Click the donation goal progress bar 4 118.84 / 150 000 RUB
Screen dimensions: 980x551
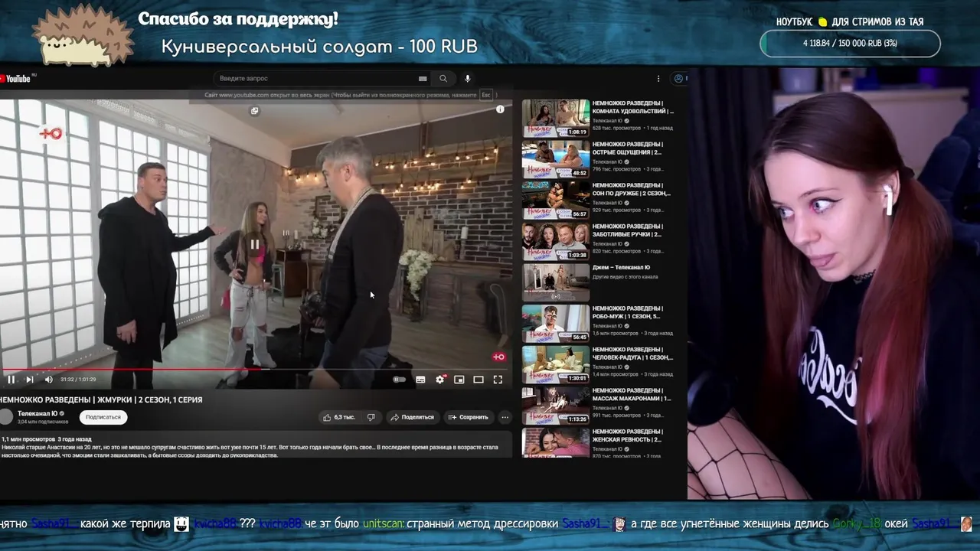point(850,44)
